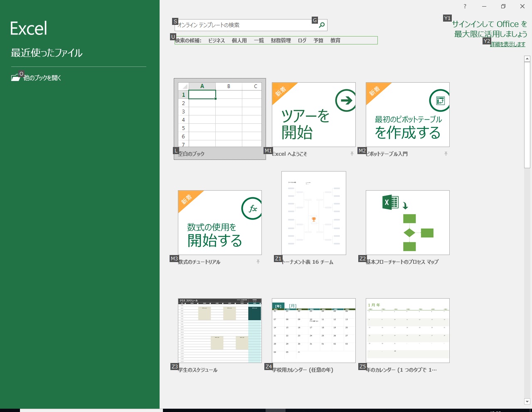
Task: Click the 数式の使用を開始する tile text
Action: point(214,235)
